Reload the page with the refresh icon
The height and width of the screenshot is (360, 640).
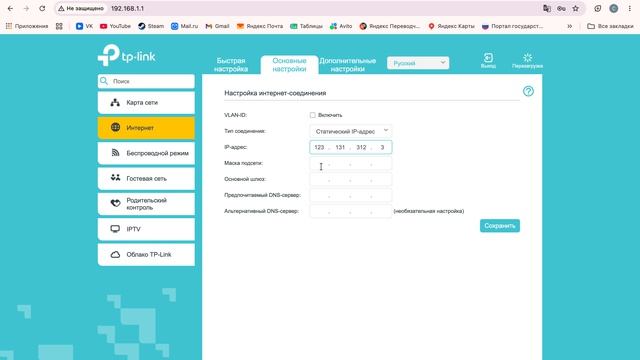pos(42,9)
